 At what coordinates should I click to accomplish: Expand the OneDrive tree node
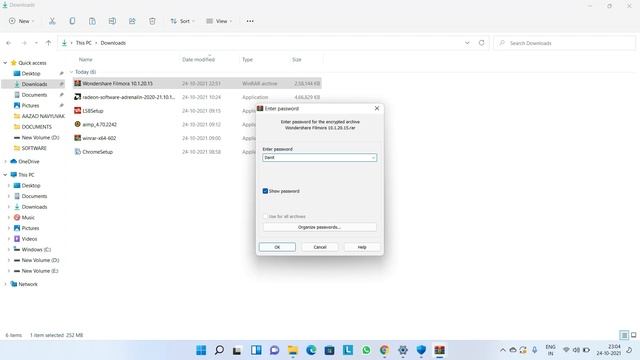point(5,162)
